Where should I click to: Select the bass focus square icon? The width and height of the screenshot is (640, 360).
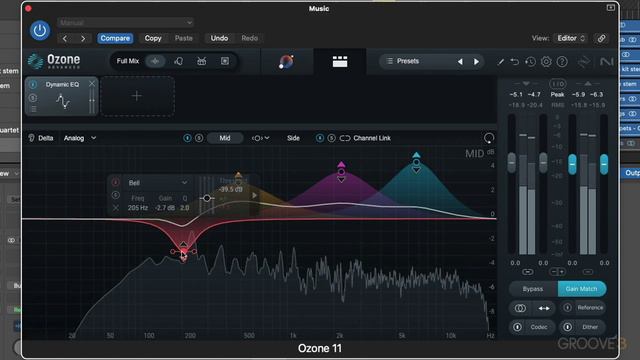[x=225, y=61]
